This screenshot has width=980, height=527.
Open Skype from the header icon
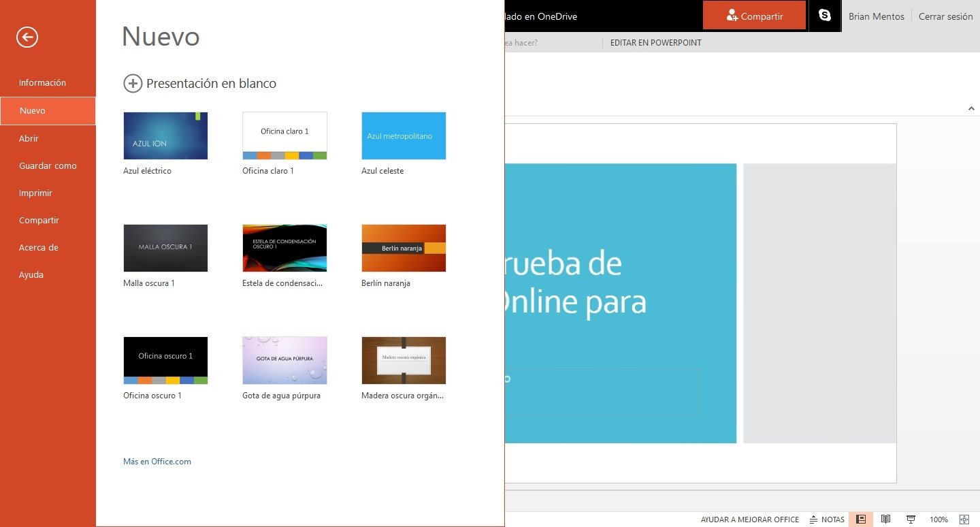pyautogui.click(x=825, y=16)
